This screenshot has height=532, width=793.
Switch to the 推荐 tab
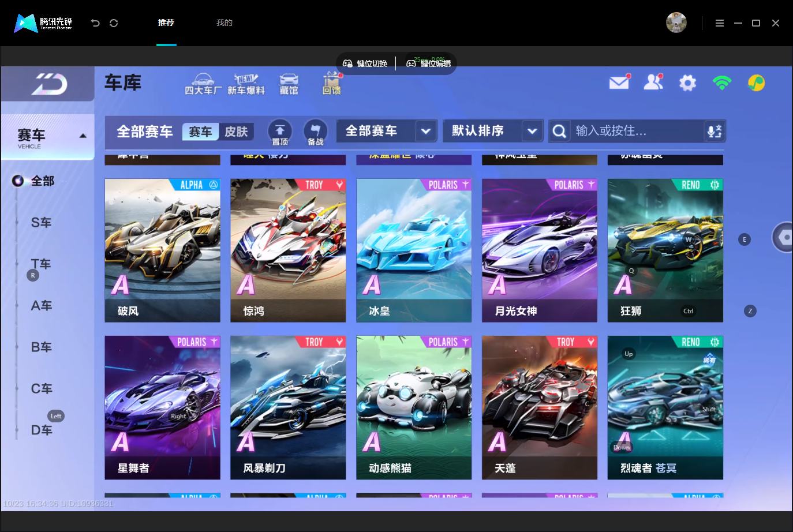click(x=166, y=23)
